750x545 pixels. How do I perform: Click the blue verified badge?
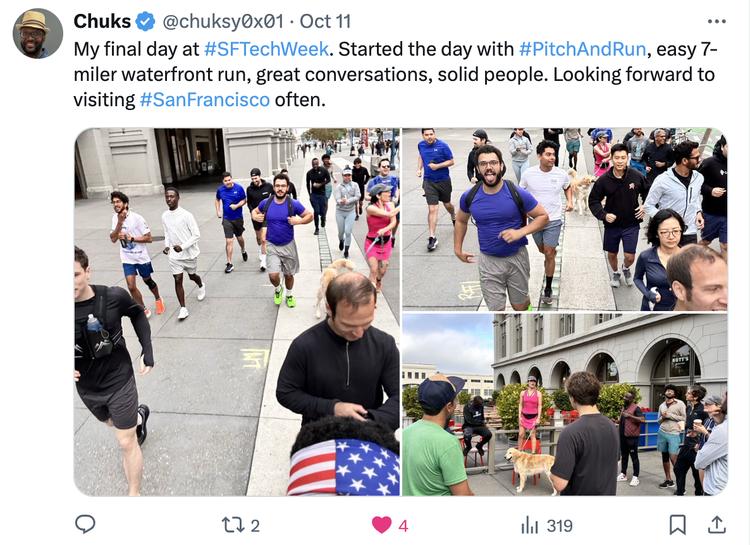145,22
